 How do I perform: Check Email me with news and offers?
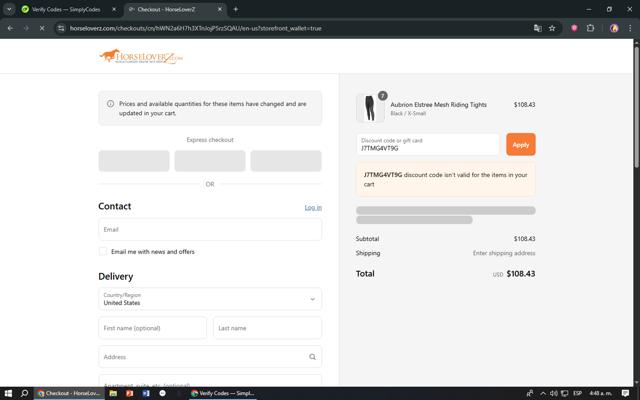(103, 251)
